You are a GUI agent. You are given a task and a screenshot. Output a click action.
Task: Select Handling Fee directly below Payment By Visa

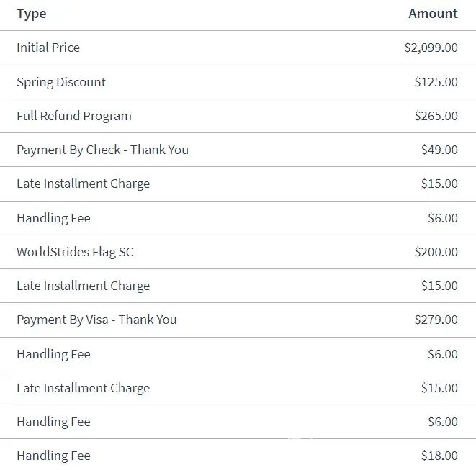pos(53,354)
